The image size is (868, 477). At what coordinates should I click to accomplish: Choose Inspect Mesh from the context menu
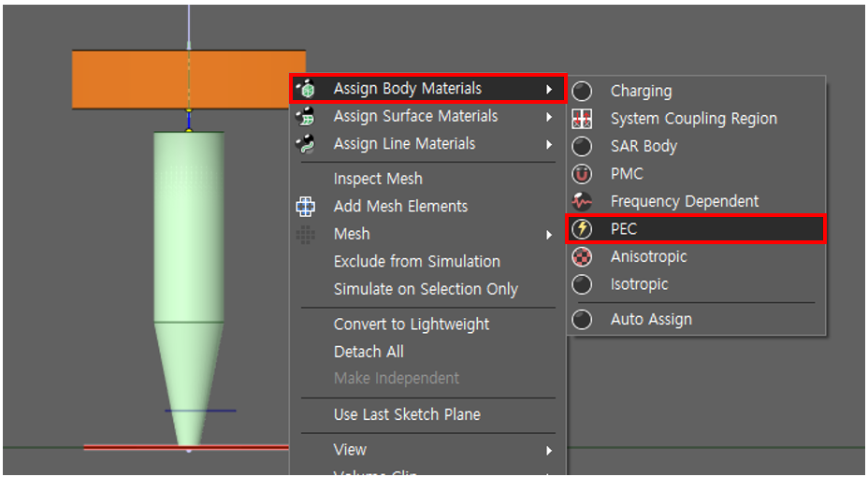pyautogui.click(x=378, y=179)
